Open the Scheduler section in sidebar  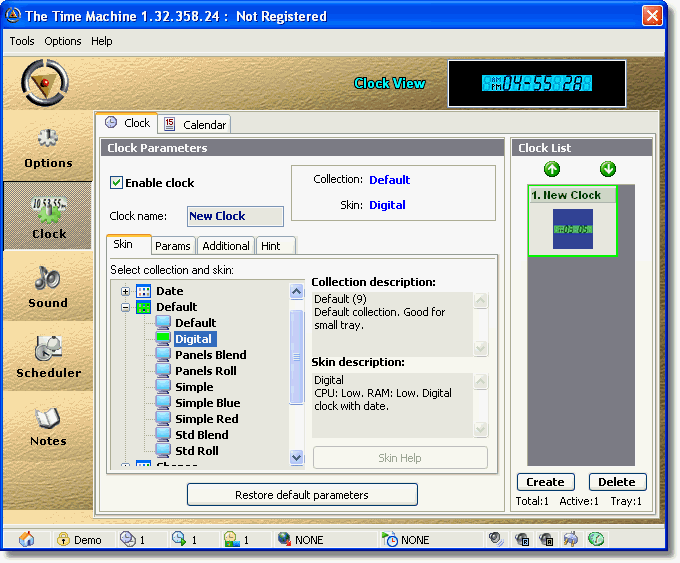(48, 357)
